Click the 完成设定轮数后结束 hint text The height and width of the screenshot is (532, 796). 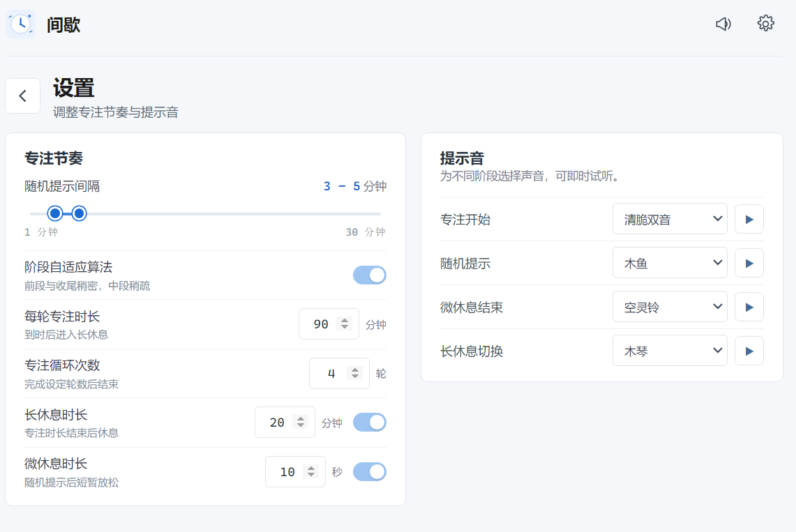coord(72,384)
